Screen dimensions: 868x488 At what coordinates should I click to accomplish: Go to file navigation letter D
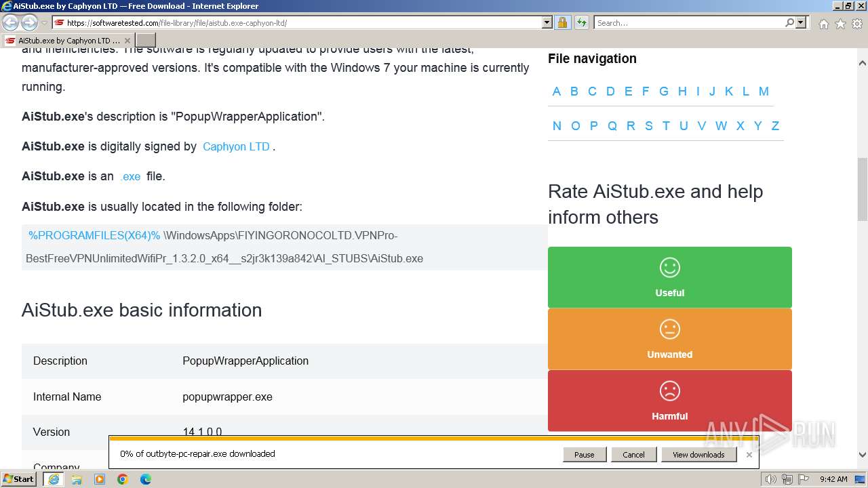pos(610,91)
